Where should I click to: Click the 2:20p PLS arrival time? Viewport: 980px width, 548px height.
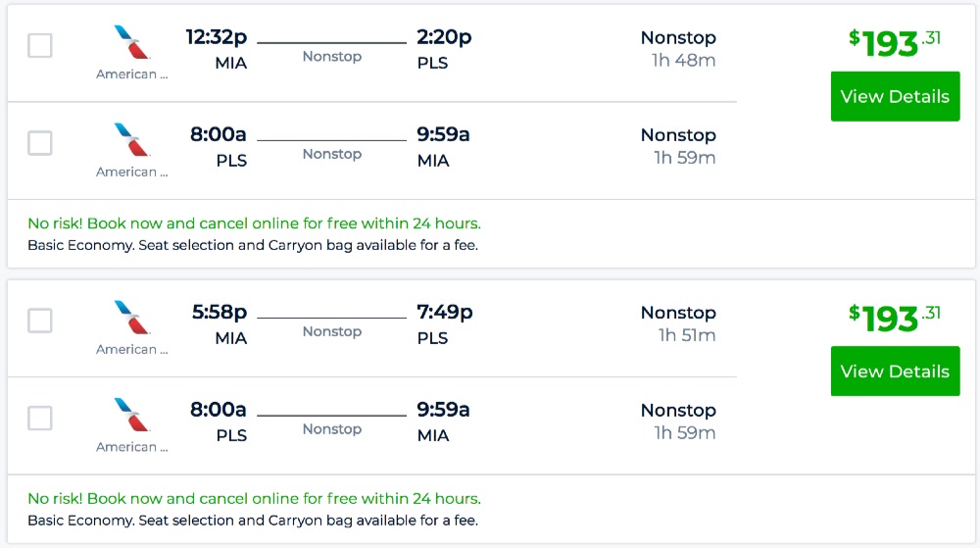pyautogui.click(x=443, y=37)
